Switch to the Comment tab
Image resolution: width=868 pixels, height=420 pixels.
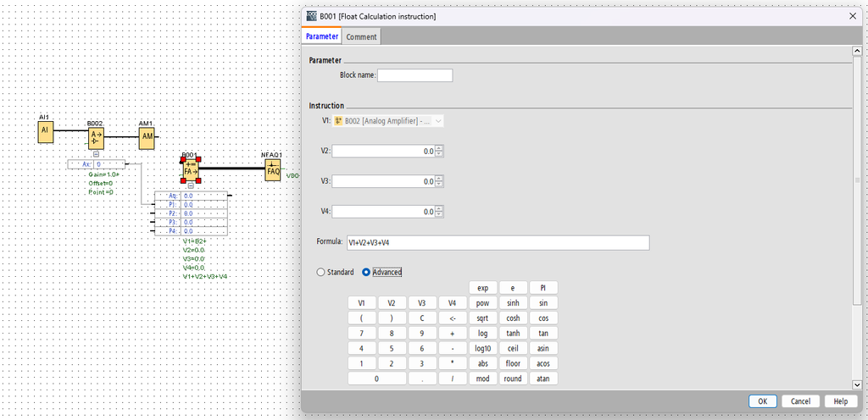point(361,37)
